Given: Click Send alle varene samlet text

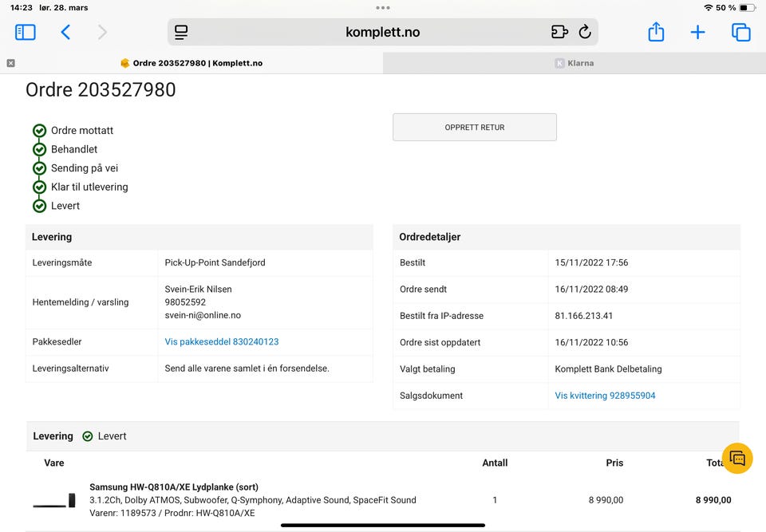Looking at the screenshot, I should coord(247,368).
